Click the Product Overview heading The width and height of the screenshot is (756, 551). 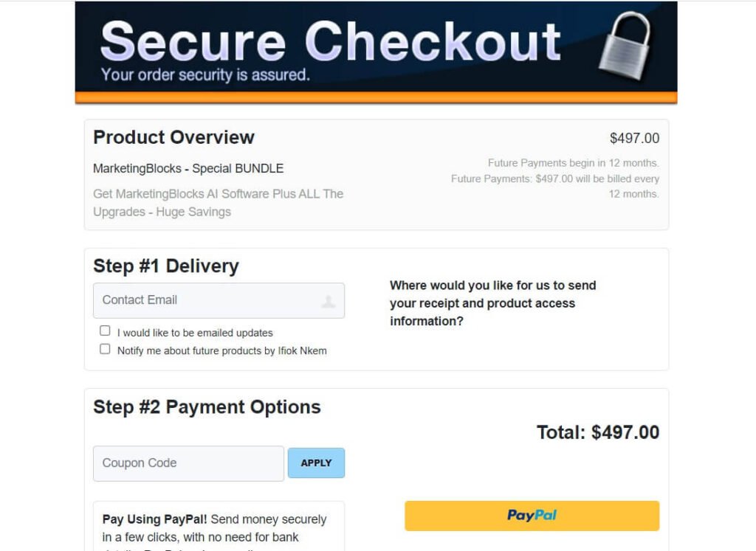tap(173, 137)
